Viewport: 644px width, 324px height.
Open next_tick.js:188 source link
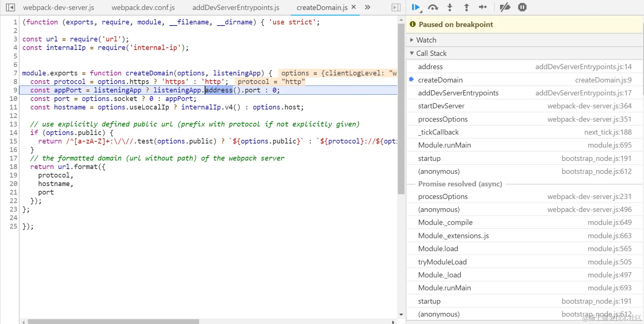[x=608, y=132]
